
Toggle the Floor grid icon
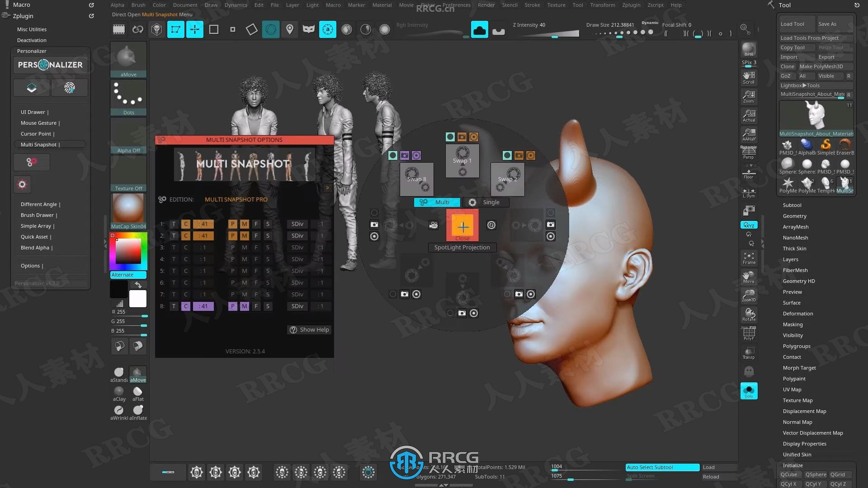(749, 173)
